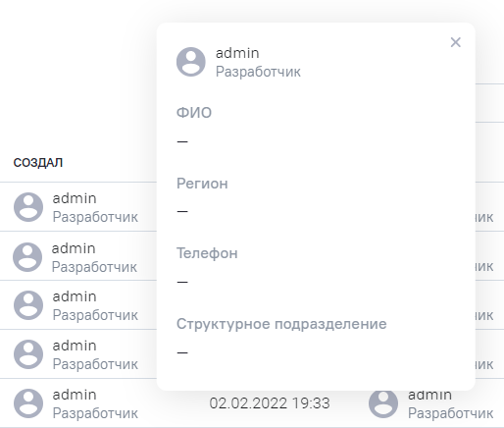Click the Структурное подразделение field label
The width and height of the screenshot is (504, 428).
pos(281,324)
